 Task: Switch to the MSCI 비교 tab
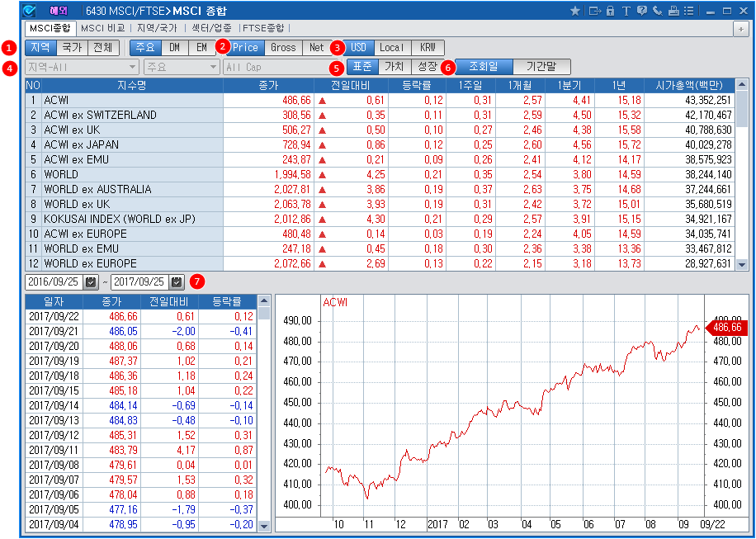coord(102,28)
